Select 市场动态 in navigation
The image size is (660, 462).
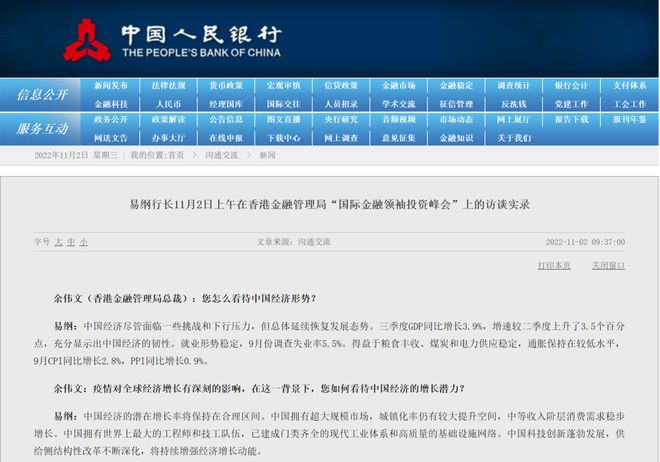pyautogui.click(x=456, y=120)
